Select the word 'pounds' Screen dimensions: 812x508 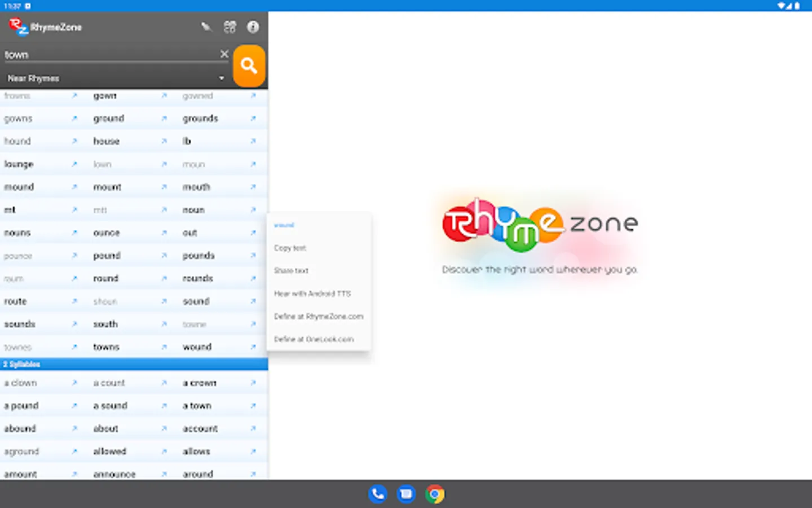(198, 255)
